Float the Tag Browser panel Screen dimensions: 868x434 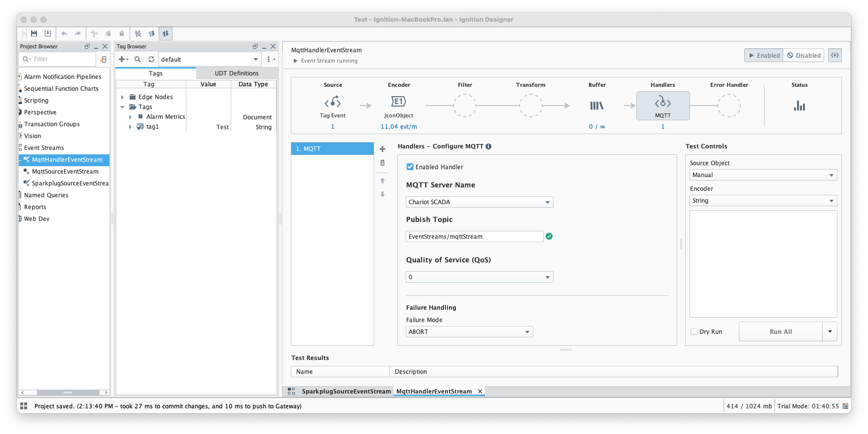click(255, 46)
